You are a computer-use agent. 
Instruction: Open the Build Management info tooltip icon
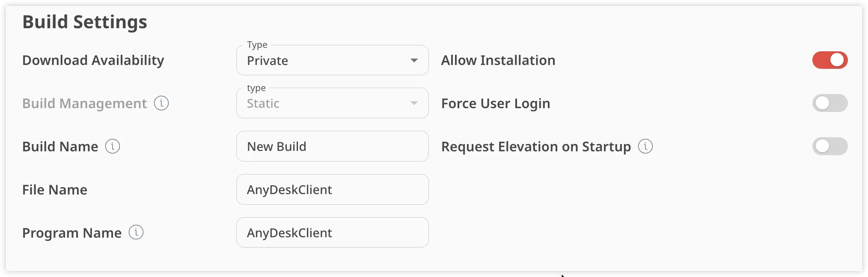click(161, 103)
